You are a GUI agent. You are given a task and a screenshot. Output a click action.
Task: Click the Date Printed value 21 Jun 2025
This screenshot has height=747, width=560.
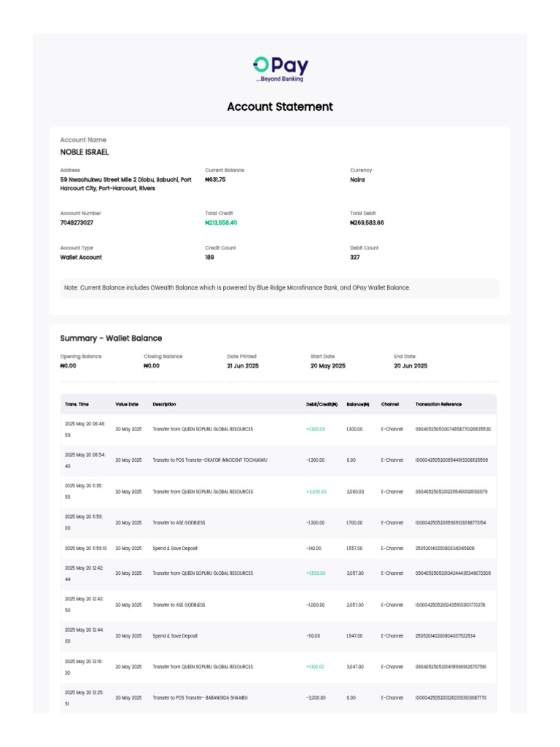click(243, 365)
